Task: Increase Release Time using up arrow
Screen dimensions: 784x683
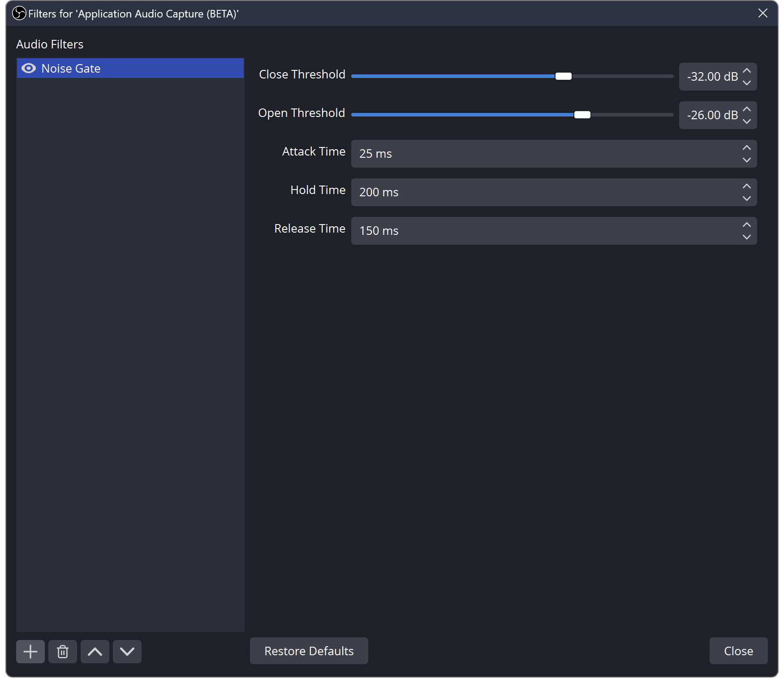Action: coord(746,225)
